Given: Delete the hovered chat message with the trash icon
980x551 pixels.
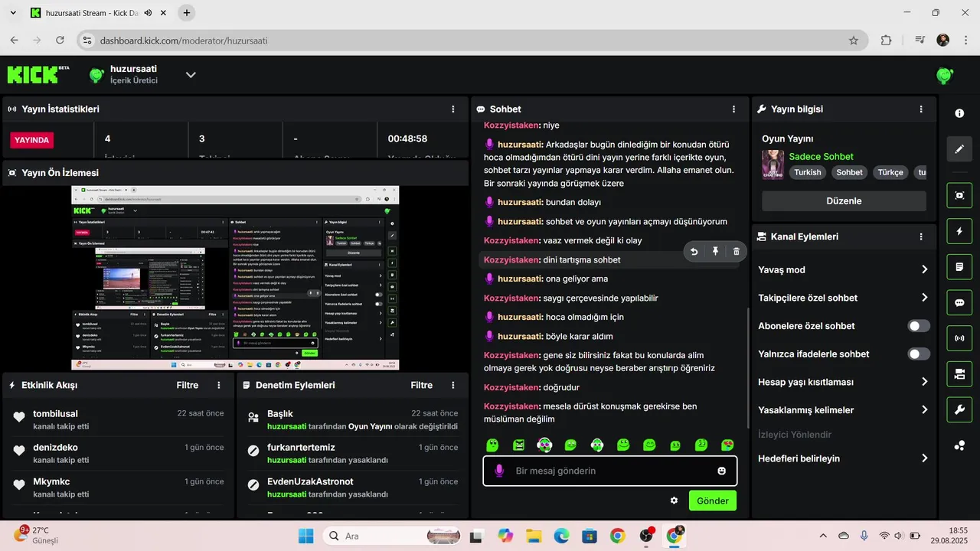Looking at the screenshot, I should (737, 251).
